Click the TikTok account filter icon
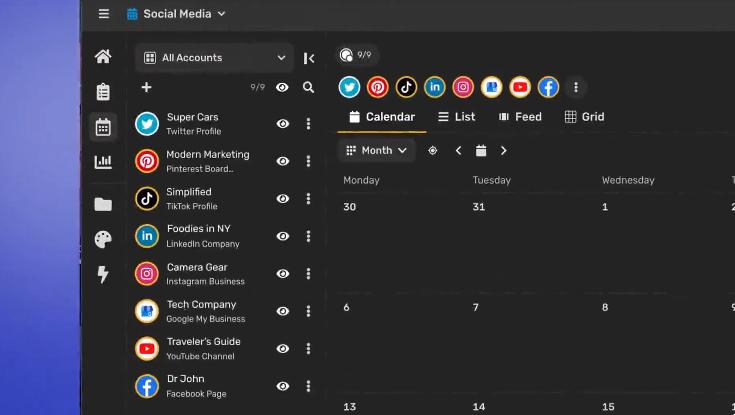The height and width of the screenshot is (415, 735). pos(406,87)
